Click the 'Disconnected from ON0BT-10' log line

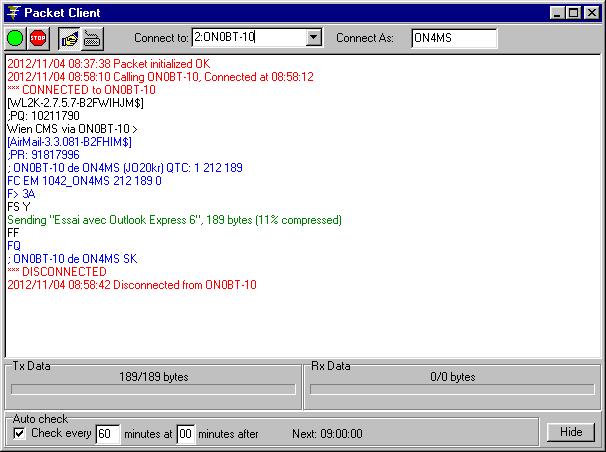[x=132, y=285]
